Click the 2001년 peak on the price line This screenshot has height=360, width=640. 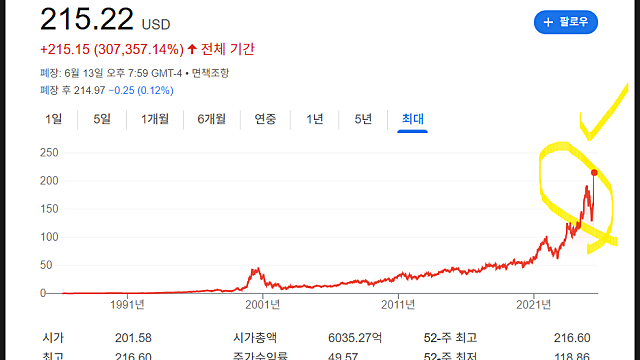point(257,270)
